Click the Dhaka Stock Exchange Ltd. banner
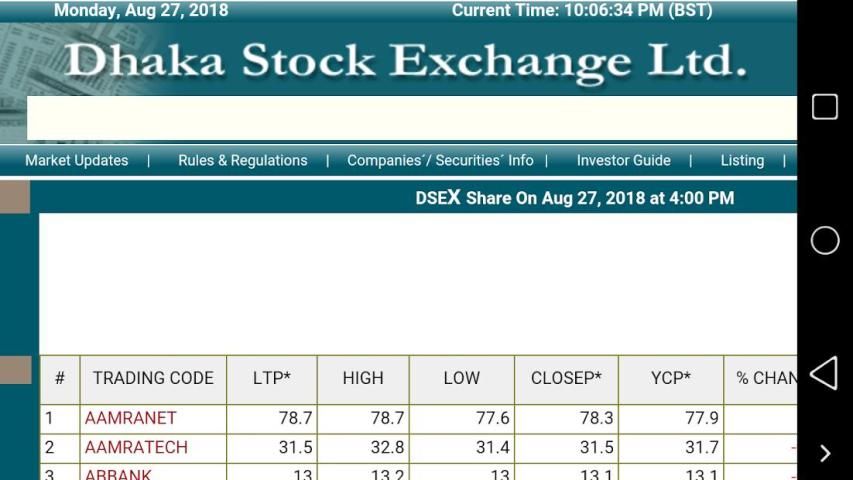The image size is (853, 480). pyautogui.click(x=405, y=61)
